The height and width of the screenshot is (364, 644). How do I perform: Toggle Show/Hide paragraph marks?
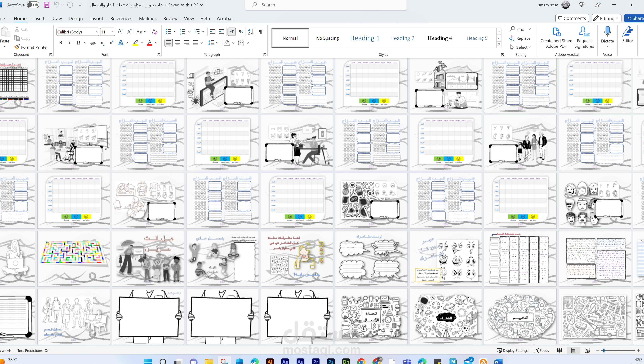click(260, 32)
